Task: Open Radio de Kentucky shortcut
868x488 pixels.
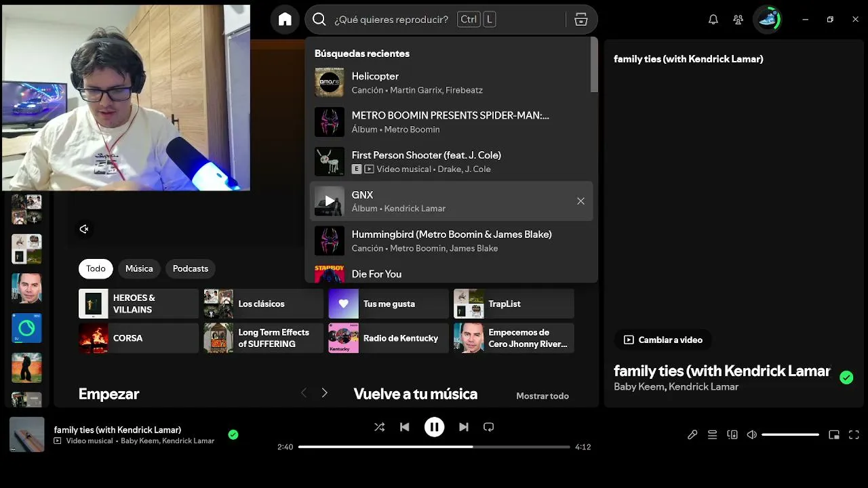Action: (389, 338)
